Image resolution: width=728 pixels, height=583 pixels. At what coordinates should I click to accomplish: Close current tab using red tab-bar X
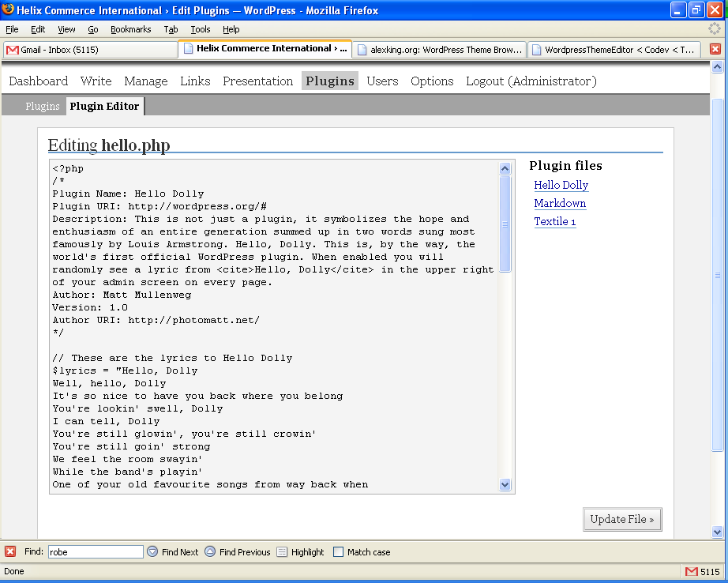[x=715, y=49]
